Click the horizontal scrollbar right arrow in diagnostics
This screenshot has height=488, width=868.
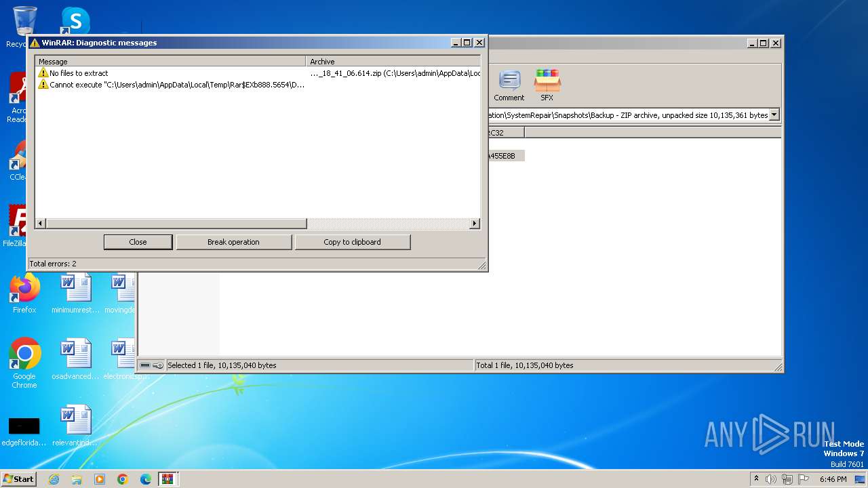point(475,224)
